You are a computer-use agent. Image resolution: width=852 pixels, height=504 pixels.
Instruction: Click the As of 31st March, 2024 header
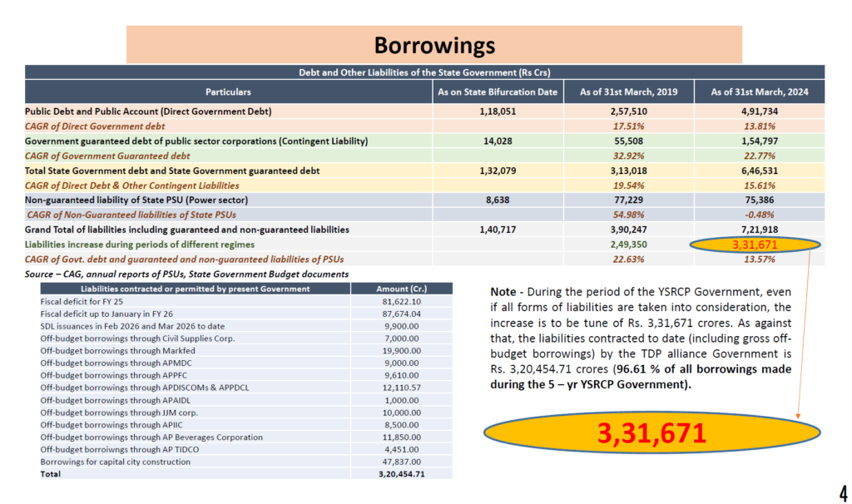pyautogui.click(x=759, y=91)
